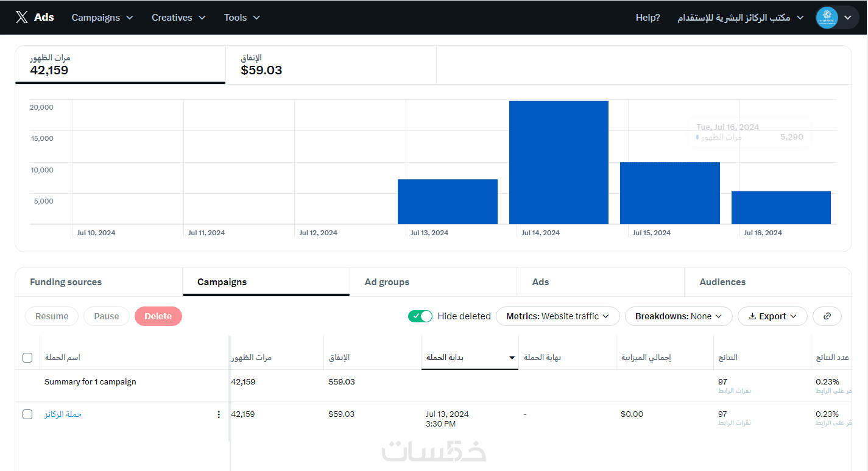Check the حملة الركائز campaign checkbox
The width and height of the screenshot is (868, 471).
click(27, 414)
